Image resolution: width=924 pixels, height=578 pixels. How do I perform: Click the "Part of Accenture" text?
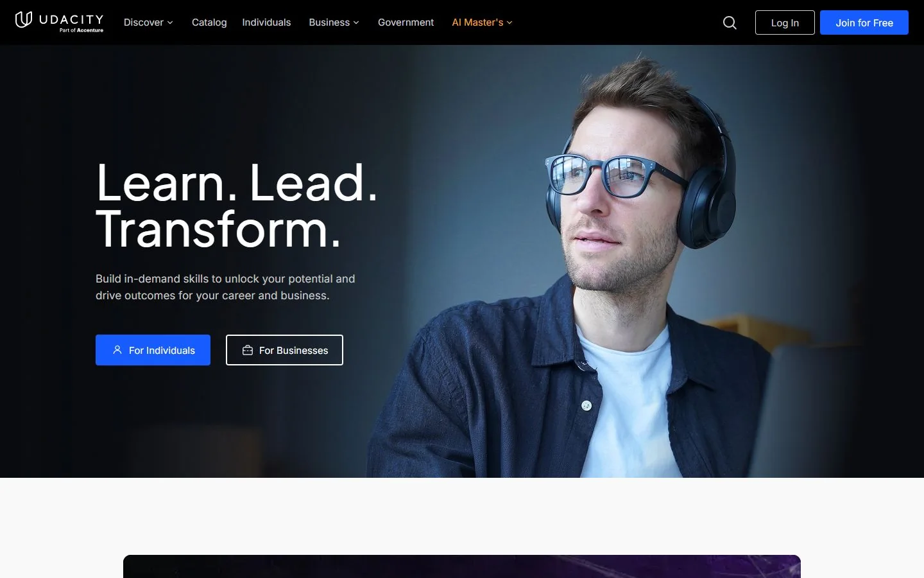point(81,30)
